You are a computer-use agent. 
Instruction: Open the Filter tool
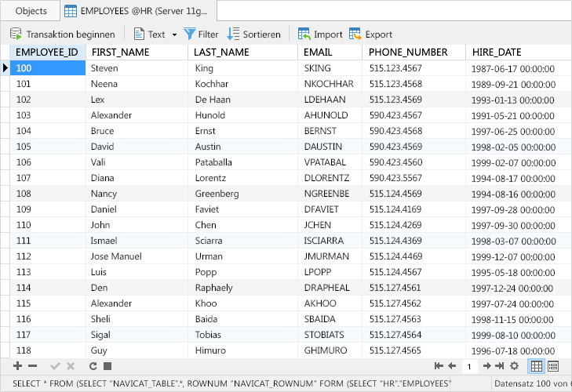[x=201, y=34]
